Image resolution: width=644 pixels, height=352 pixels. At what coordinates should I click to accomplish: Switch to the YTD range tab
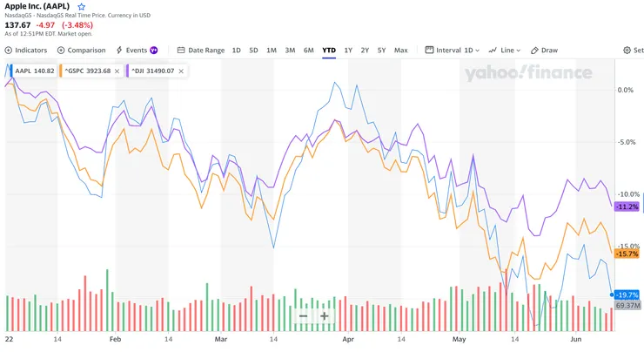click(329, 50)
